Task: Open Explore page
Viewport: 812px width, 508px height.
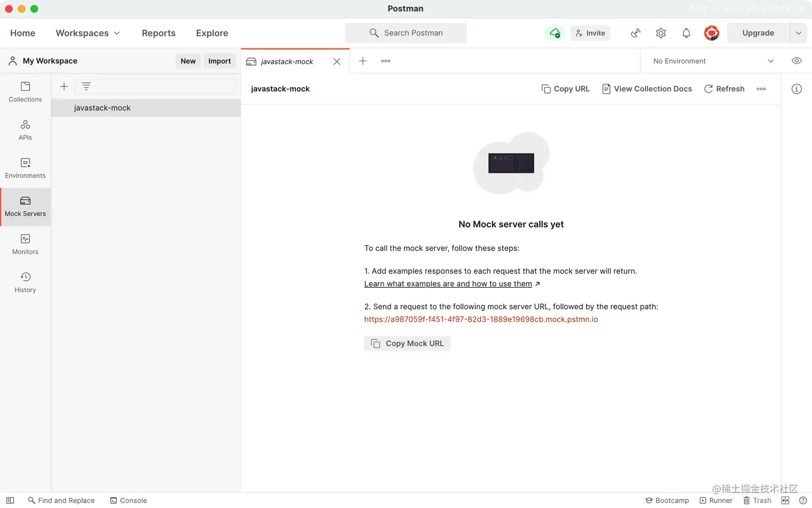Action: 212,33
